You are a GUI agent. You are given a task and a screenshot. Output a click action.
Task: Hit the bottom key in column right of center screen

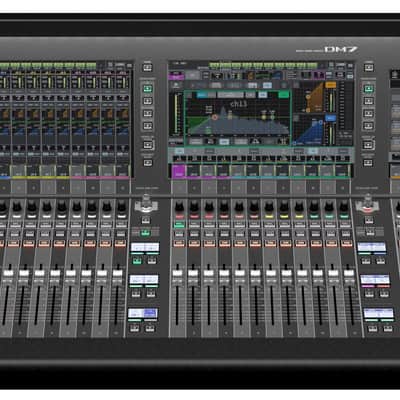(368, 163)
